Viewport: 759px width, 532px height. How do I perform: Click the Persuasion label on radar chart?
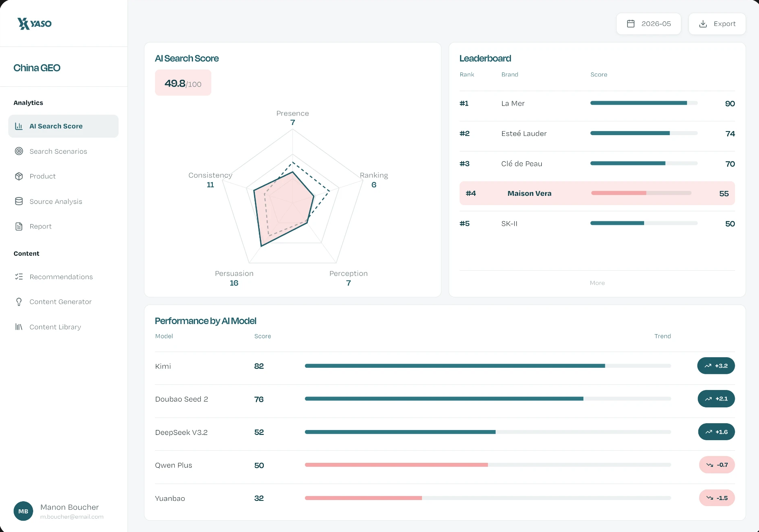point(234,273)
